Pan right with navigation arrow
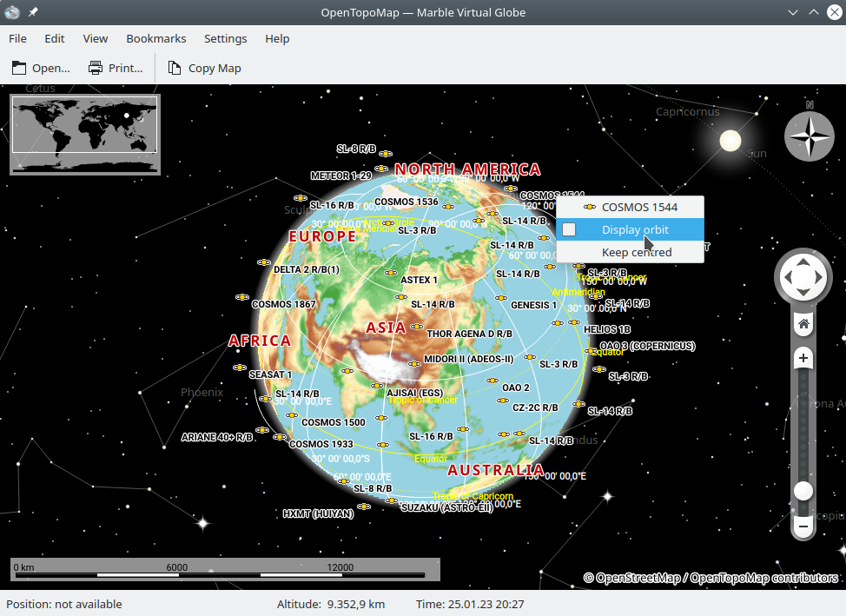 pos(818,277)
